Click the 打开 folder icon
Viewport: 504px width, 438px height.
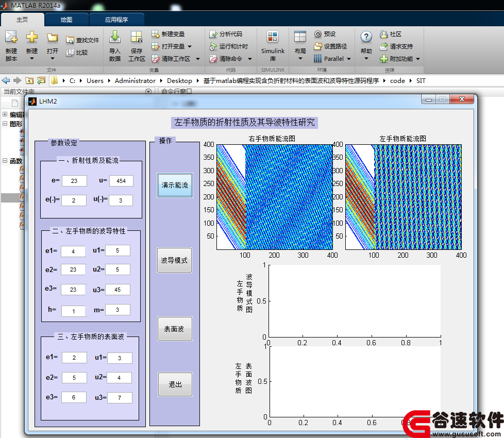[53, 37]
